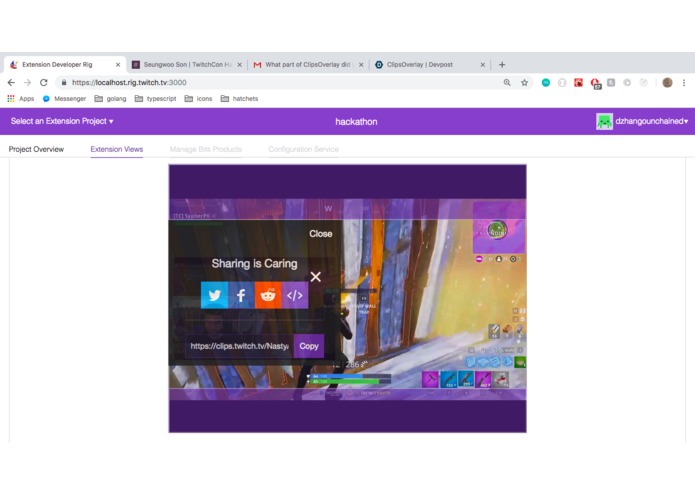Click the Sharing is Caring heading

254,264
